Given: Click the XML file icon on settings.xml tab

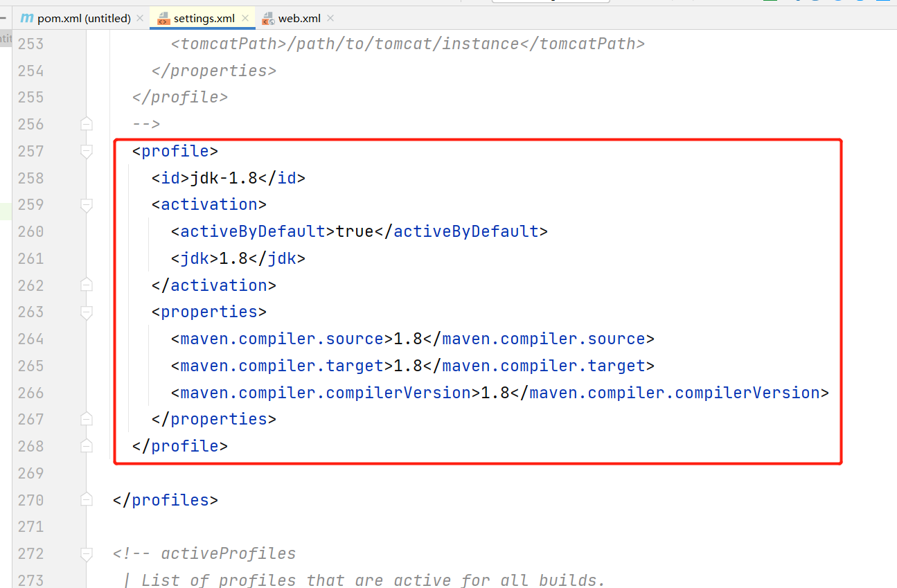Looking at the screenshot, I should pyautogui.click(x=163, y=19).
